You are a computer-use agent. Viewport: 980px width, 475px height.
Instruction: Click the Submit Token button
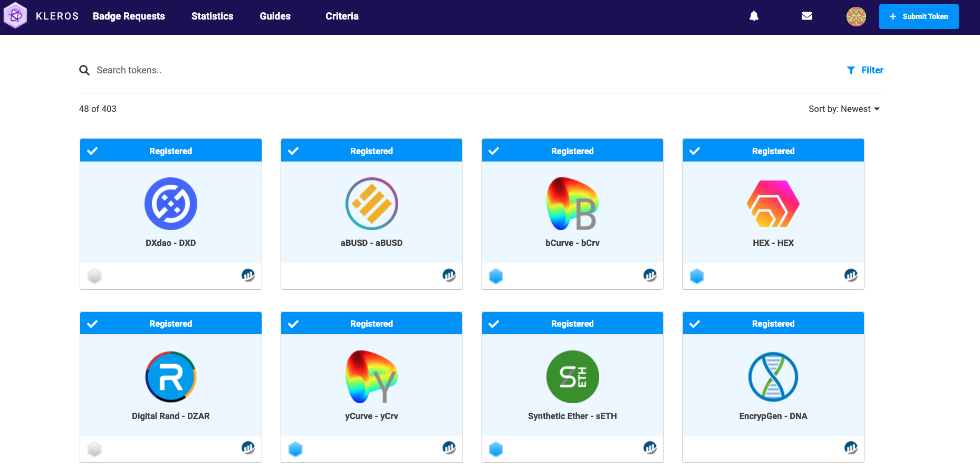(919, 16)
